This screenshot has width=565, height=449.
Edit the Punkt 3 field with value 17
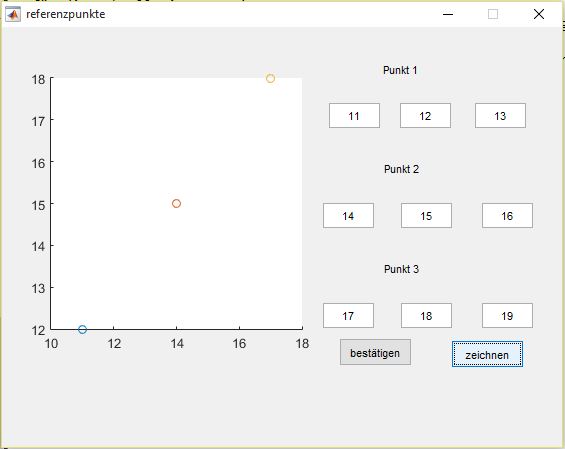348,316
